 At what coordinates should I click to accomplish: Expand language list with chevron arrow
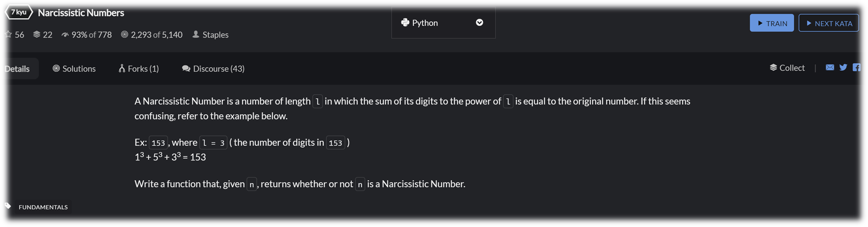[x=480, y=23]
